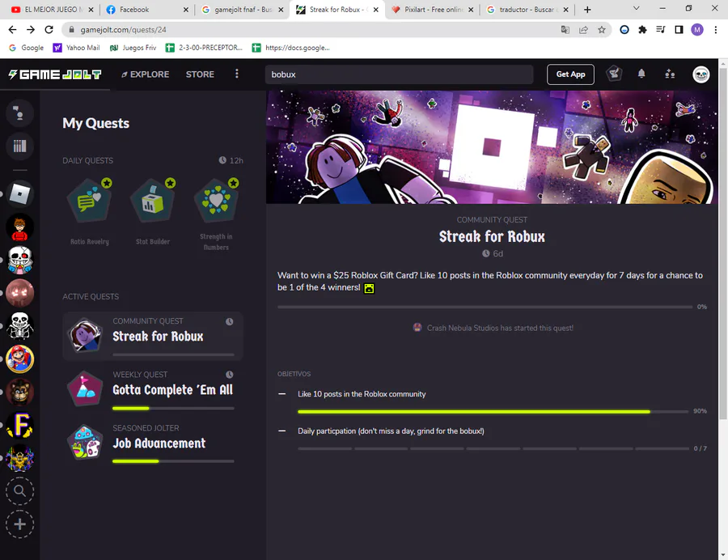Open the notifications bell
The image size is (728, 560).
[641, 74]
